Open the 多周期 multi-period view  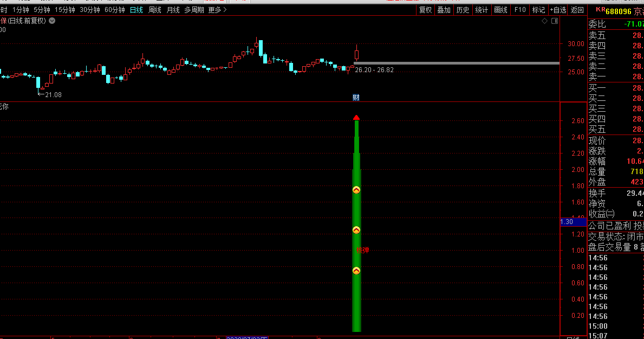point(194,10)
